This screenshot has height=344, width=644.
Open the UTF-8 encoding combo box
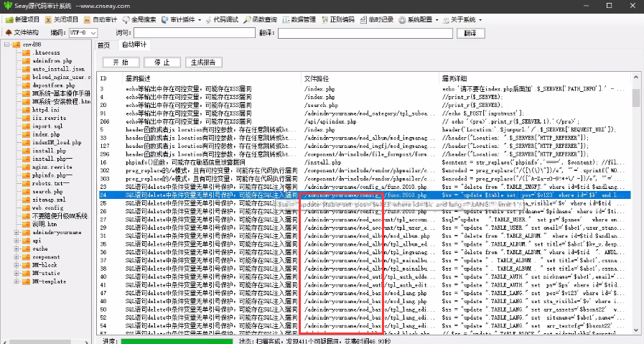coord(83,32)
